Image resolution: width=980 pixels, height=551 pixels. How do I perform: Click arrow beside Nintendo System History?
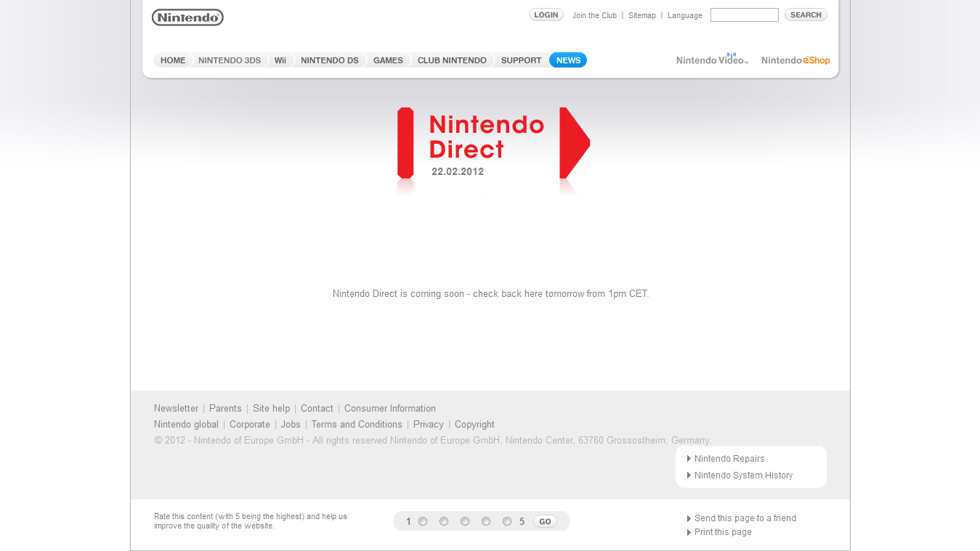click(x=689, y=476)
